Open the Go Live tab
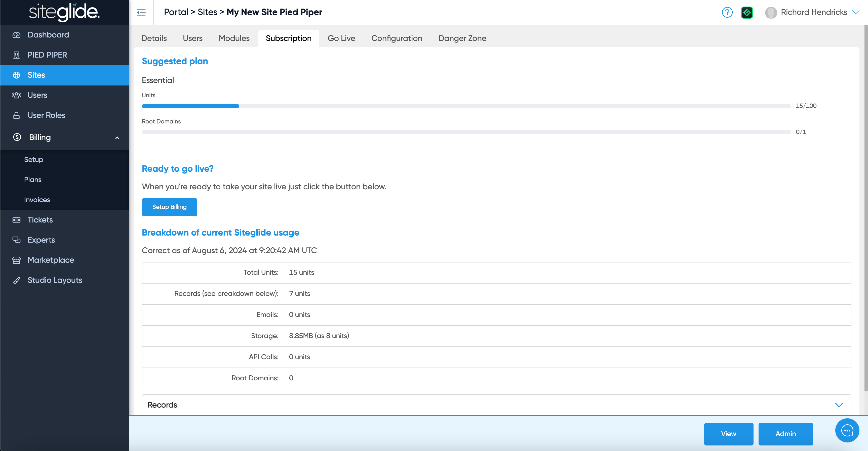Viewport: 868px width, 451px height. (341, 38)
